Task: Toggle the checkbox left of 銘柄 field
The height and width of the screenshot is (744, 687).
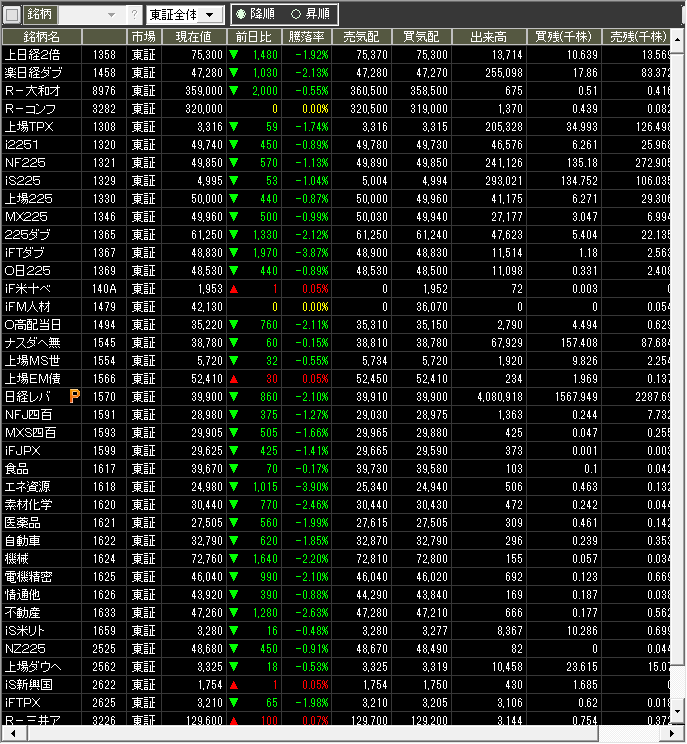Action: tap(12, 15)
